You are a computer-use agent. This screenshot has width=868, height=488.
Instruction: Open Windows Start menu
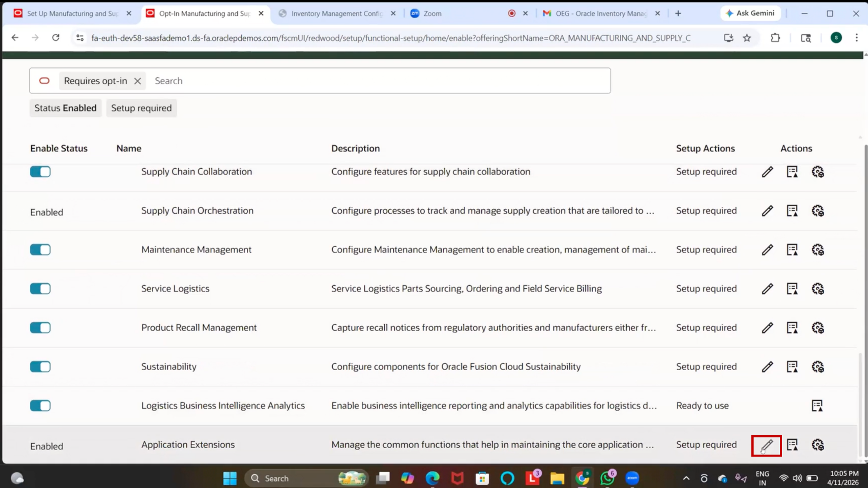(x=230, y=478)
